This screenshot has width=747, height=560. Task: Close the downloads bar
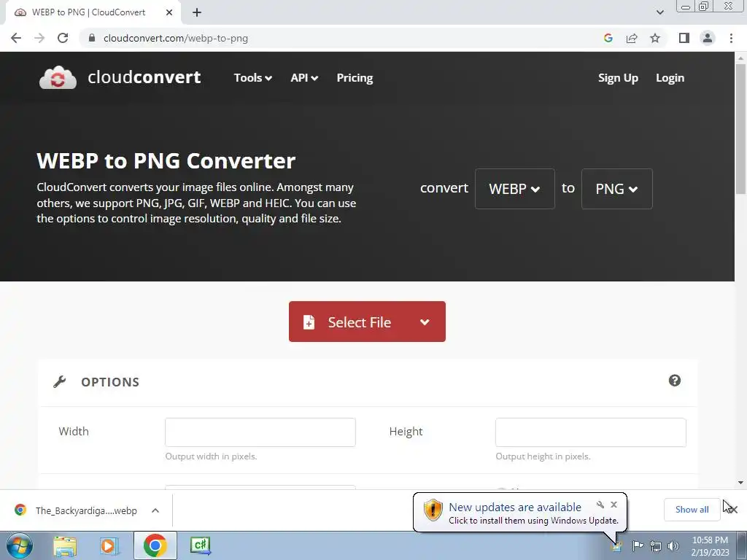(732, 510)
